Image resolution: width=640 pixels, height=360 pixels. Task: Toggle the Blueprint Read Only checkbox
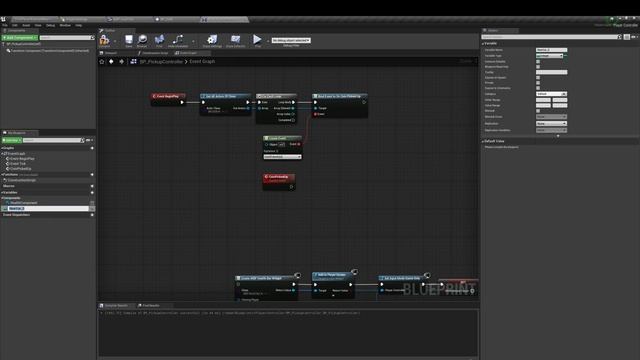tap(538, 67)
